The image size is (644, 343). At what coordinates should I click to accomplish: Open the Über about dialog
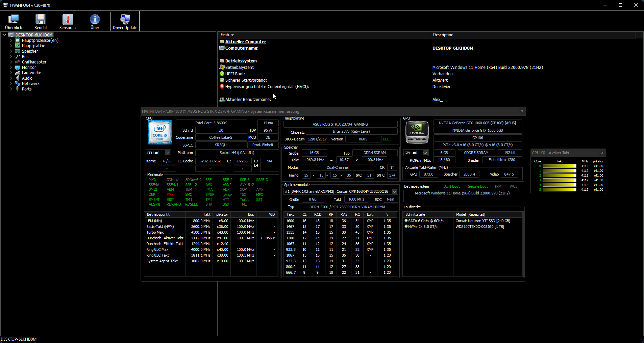click(x=95, y=22)
